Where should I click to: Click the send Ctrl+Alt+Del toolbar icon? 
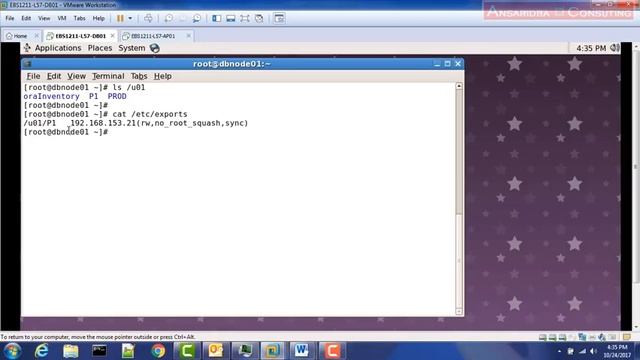(x=148, y=18)
